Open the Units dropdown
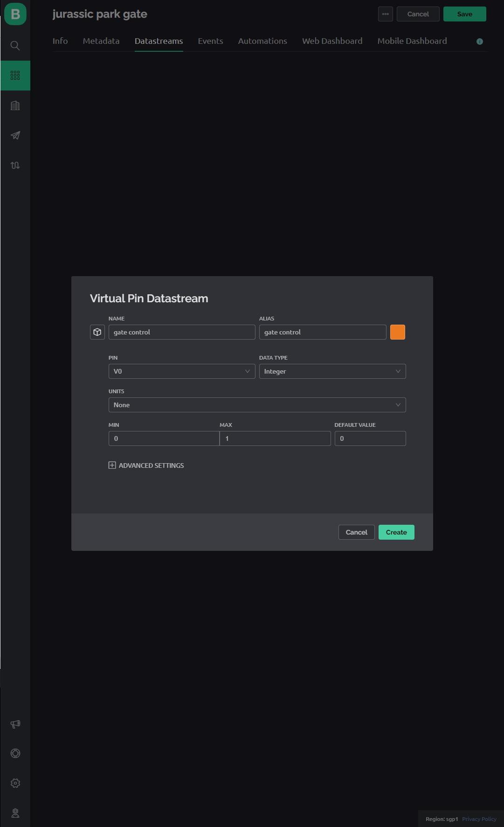 point(257,405)
